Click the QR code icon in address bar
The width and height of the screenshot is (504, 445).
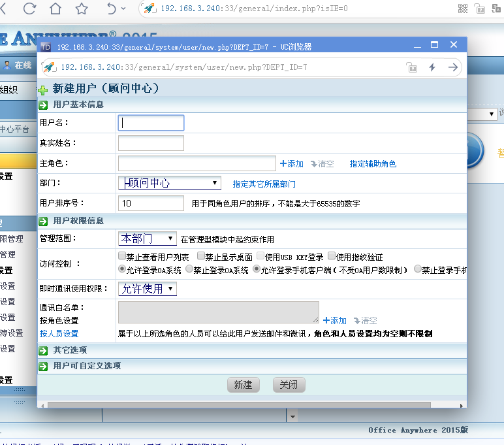463,8
